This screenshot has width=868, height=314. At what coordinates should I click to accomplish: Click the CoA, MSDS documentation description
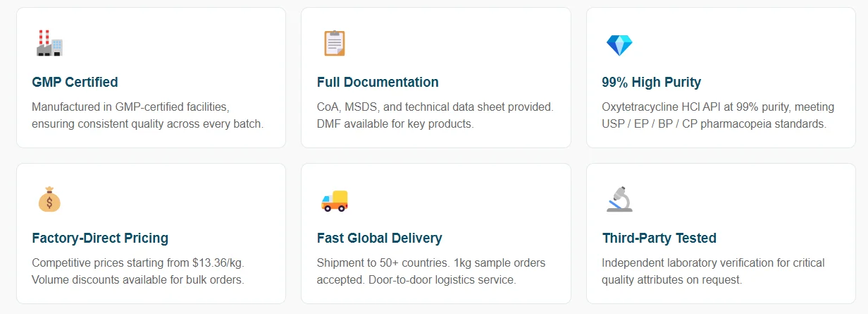coord(435,116)
